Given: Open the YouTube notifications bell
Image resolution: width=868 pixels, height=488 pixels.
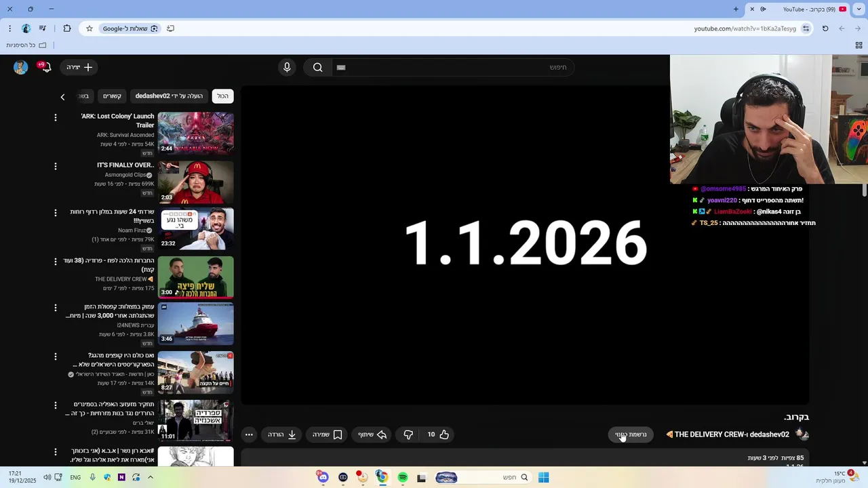Looking at the screenshot, I should (x=45, y=67).
